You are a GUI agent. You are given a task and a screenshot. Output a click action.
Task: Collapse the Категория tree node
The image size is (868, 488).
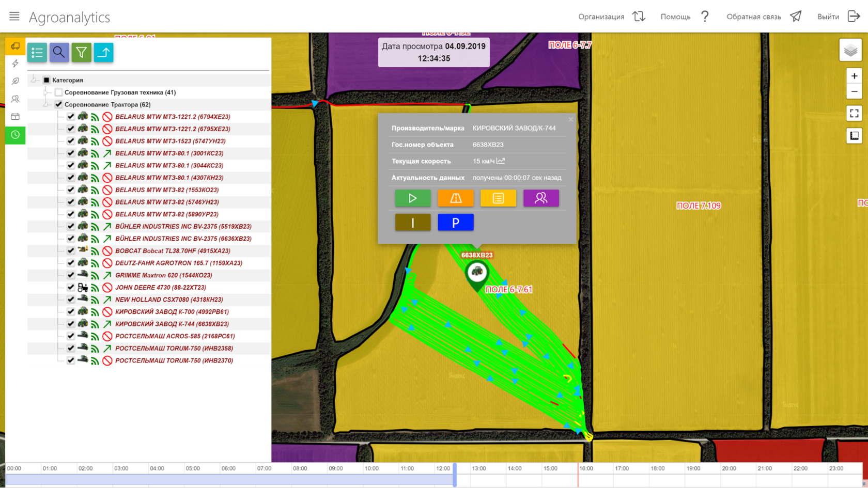point(34,80)
